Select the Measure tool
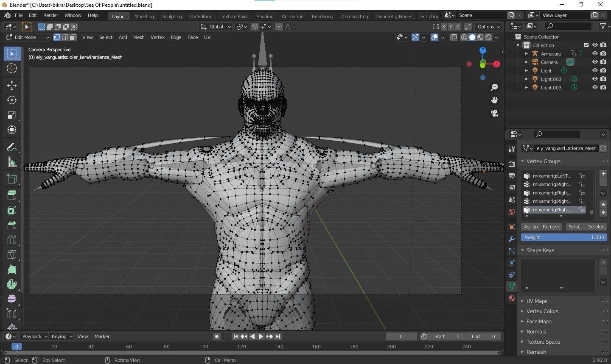Screen dimensions: 611x364 pyautogui.click(x=12, y=162)
